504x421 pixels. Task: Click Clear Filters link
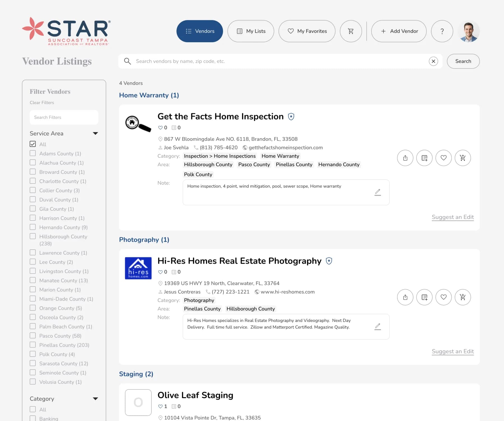(x=42, y=103)
